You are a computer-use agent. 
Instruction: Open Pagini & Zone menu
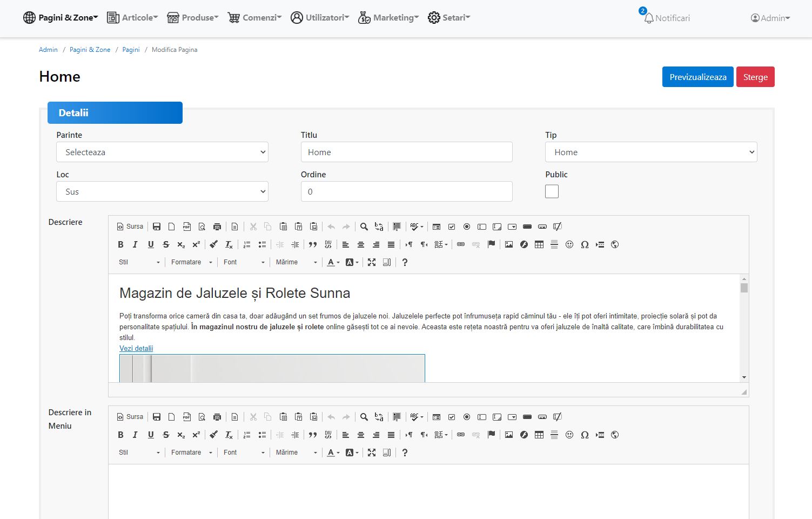(x=61, y=17)
